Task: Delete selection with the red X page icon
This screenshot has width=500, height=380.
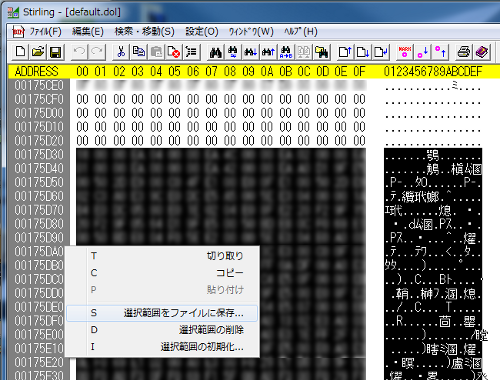Action: tap(174, 52)
